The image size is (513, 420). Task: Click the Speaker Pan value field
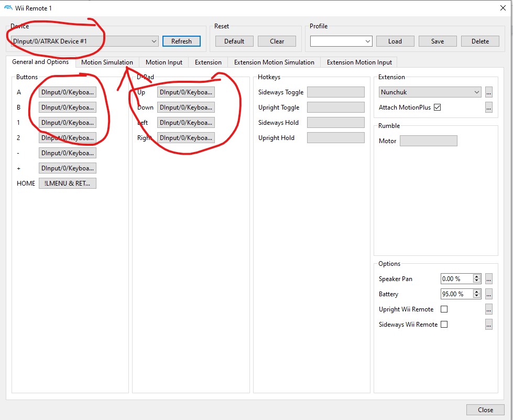tap(457, 279)
